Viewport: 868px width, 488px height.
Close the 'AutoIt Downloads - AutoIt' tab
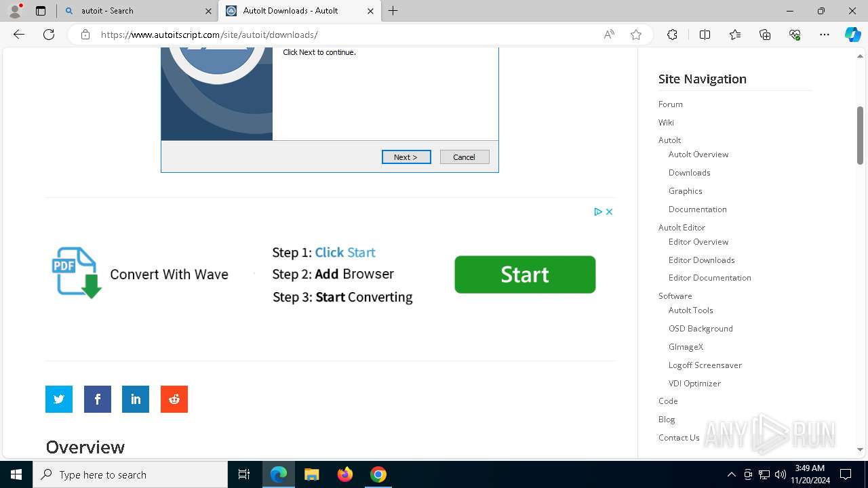370,11
